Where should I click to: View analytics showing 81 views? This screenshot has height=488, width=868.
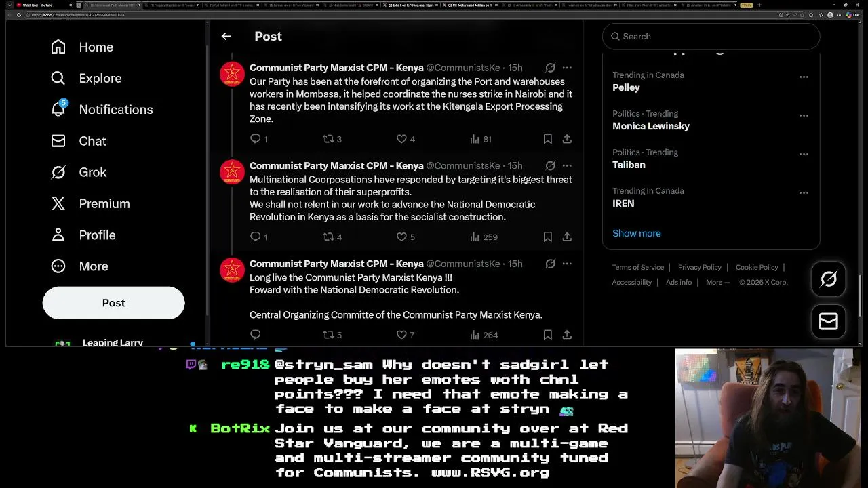(x=481, y=139)
